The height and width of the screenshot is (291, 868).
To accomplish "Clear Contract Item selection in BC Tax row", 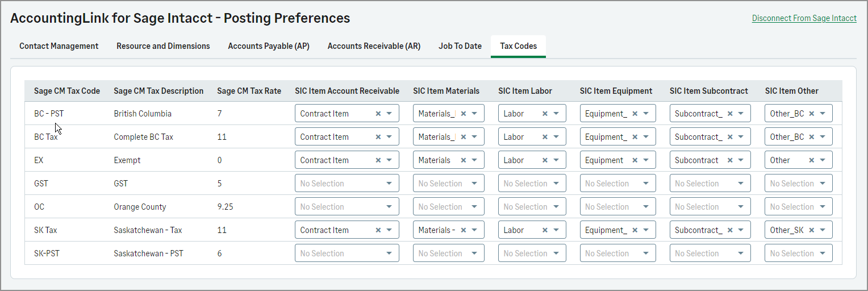I will (x=378, y=137).
